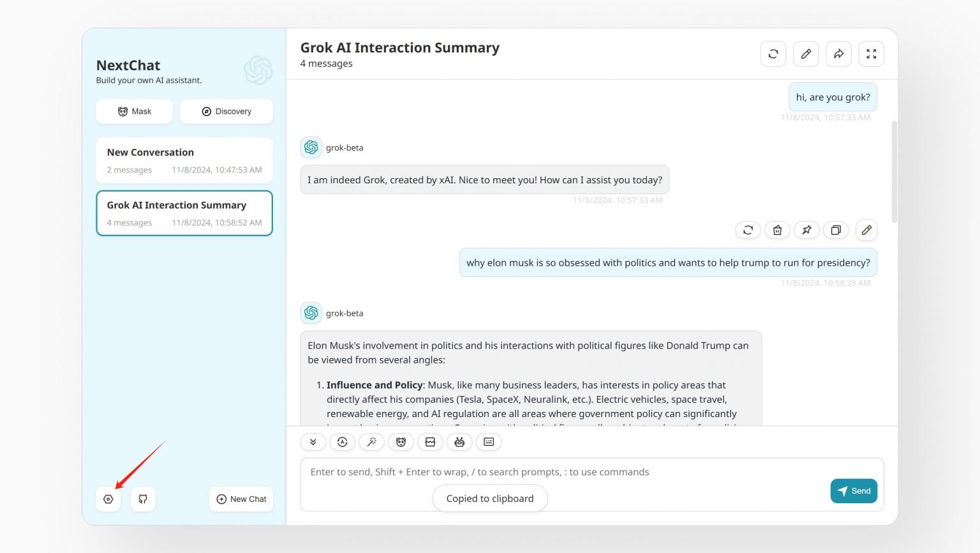Open masks from the mask face icon

point(401,442)
